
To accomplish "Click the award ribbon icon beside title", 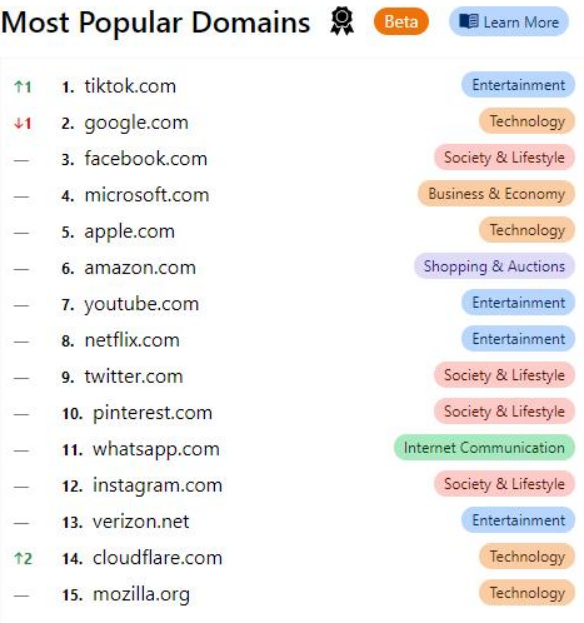I will pos(342,21).
